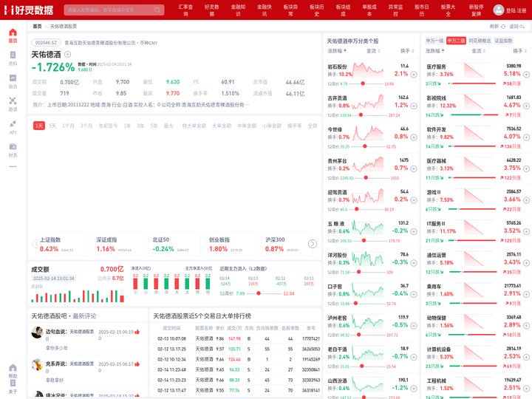Sort sector list by 换手
The height and width of the screenshot is (399, 532).
[519, 51]
